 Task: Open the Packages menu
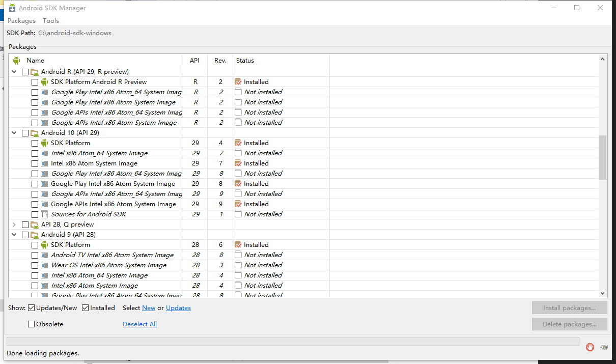(x=21, y=21)
